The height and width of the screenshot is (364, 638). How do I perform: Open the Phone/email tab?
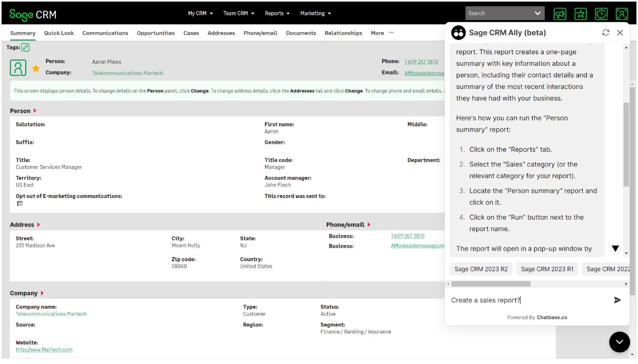point(260,33)
